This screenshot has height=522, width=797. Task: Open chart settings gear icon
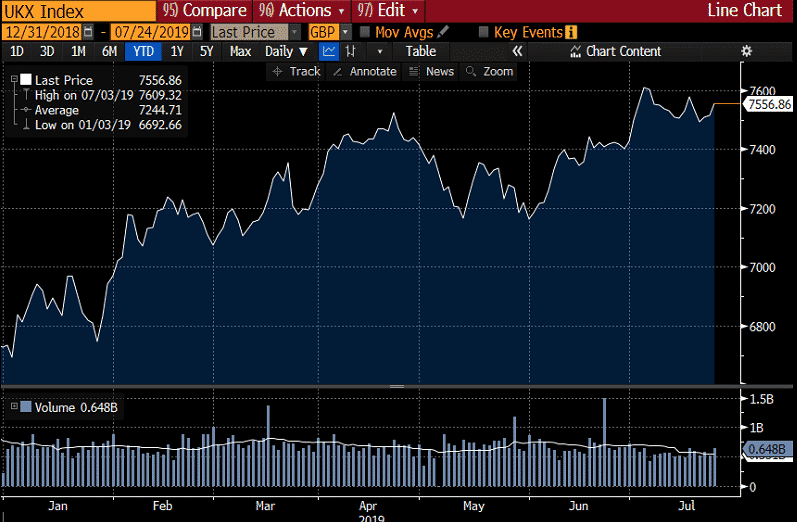click(746, 51)
